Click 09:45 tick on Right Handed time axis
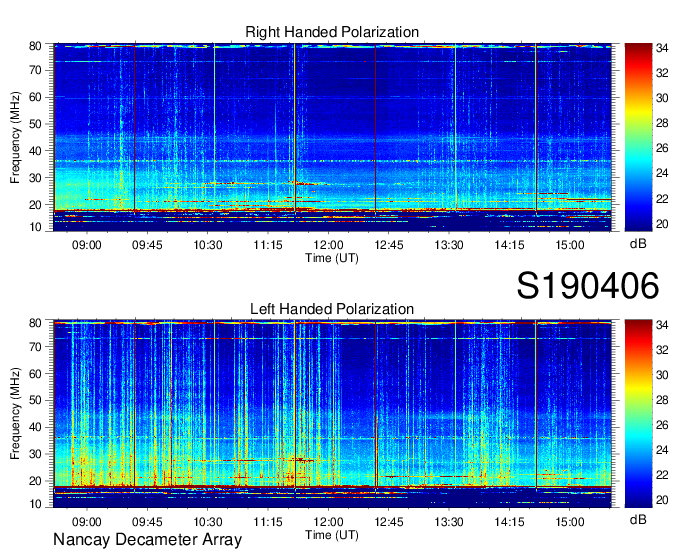680x552 pixels. (147, 245)
